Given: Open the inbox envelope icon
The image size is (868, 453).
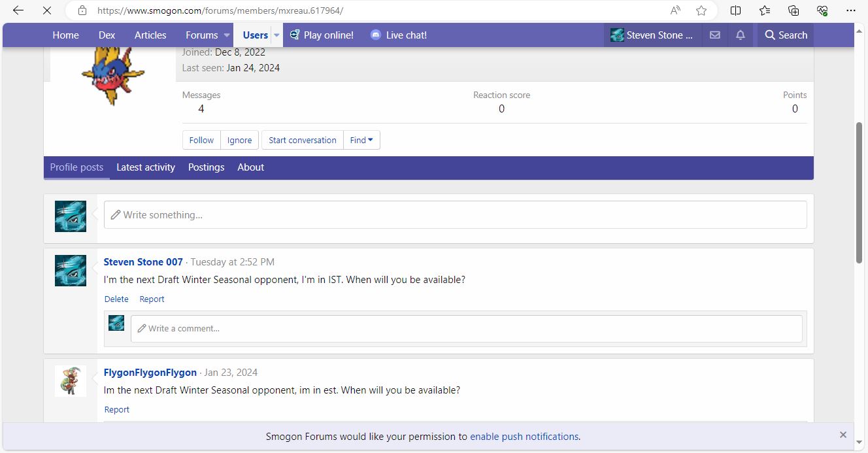Looking at the screenshot, I should click(x=715, y=35).
